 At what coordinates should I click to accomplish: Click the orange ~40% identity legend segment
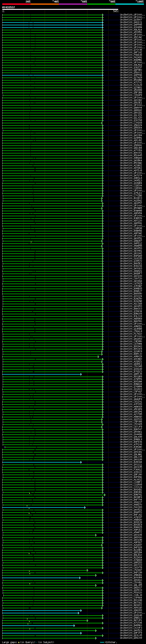tap(45, 4)
